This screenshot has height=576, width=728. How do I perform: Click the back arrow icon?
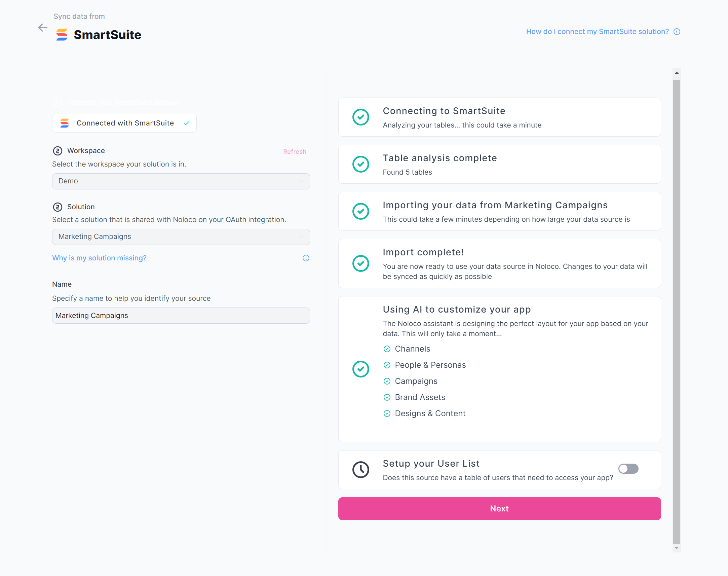pos(43,28)
